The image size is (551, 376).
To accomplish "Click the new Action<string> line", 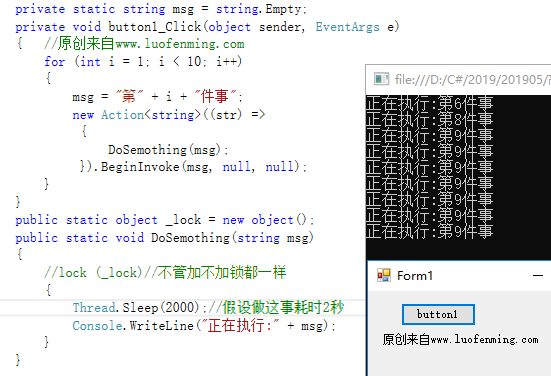I will tap(169, 115).
